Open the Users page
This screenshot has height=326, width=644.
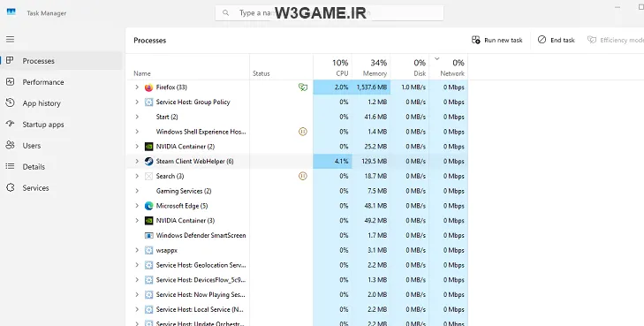62,146
